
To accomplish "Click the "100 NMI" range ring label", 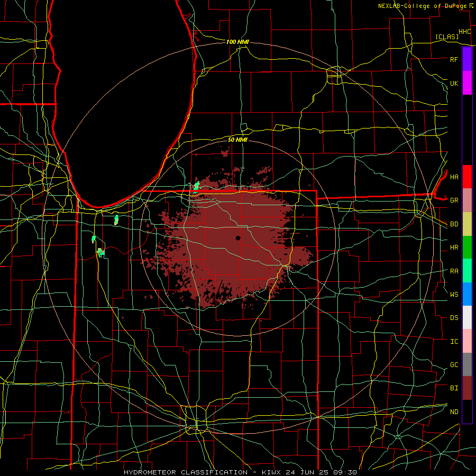I will tap(237, 42).
